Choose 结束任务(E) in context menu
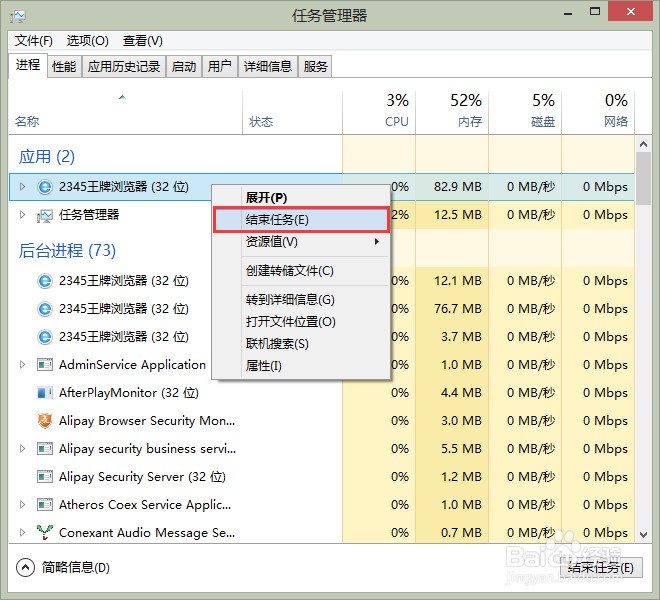The image size is (660, 600). (301, 220)
